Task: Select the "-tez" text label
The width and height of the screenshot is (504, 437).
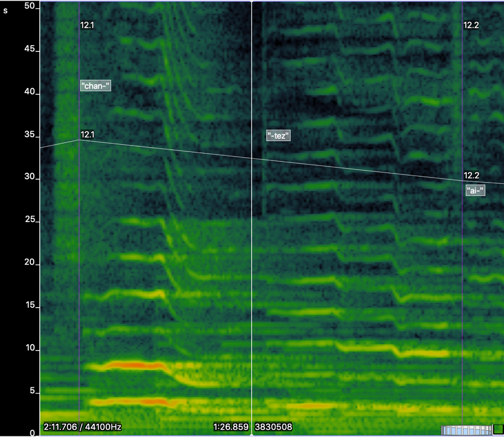Action: [278, 136]
